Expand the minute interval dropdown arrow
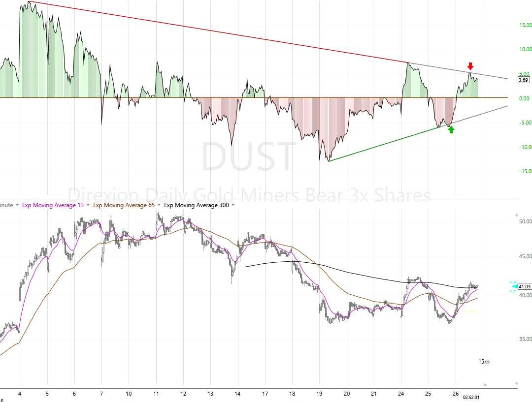The image size is (532, 402). tap(18, 205)
